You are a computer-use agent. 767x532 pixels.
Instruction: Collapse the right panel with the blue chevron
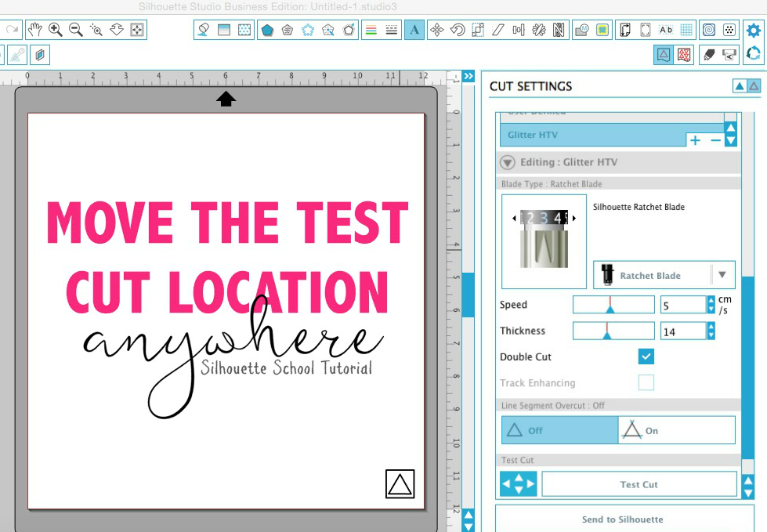(468, 76)
